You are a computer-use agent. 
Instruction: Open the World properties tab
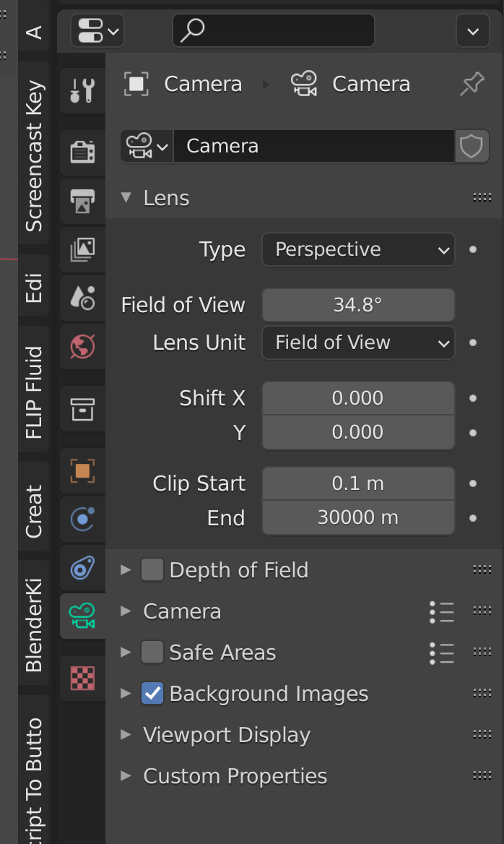pos(82,346)
